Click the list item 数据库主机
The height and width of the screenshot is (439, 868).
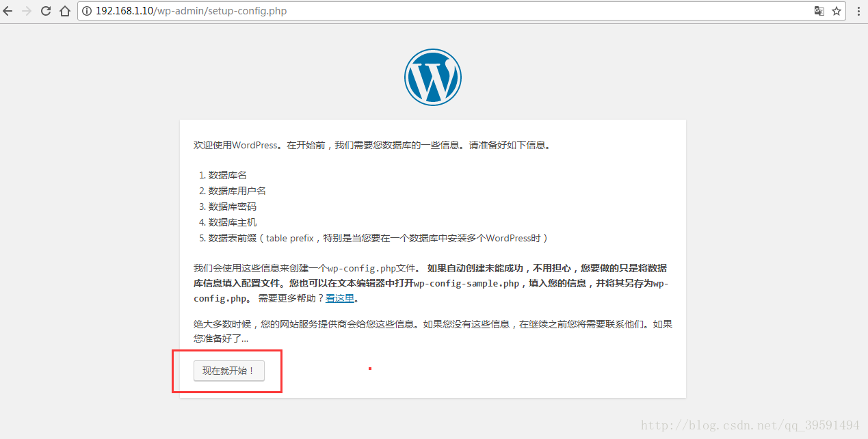tap(233, 222)
